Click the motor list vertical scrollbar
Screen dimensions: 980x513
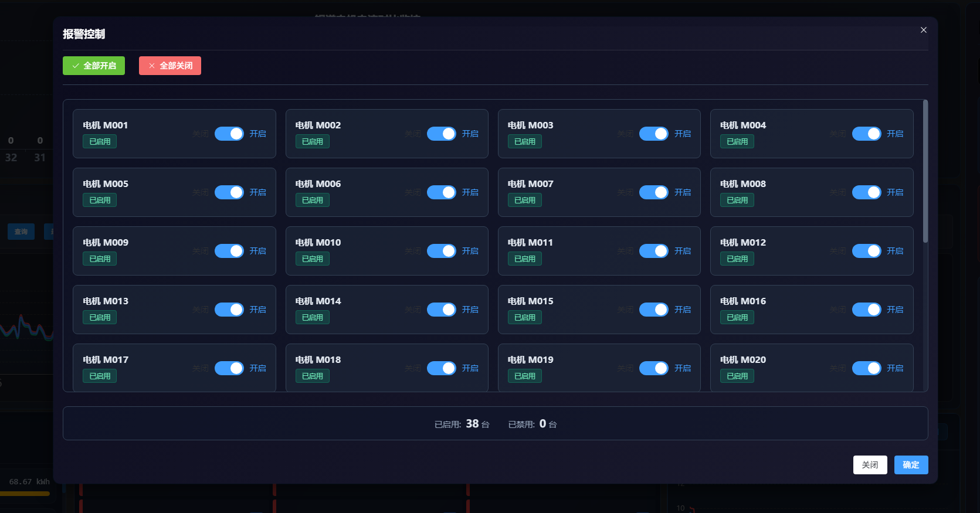click(925, 171)
